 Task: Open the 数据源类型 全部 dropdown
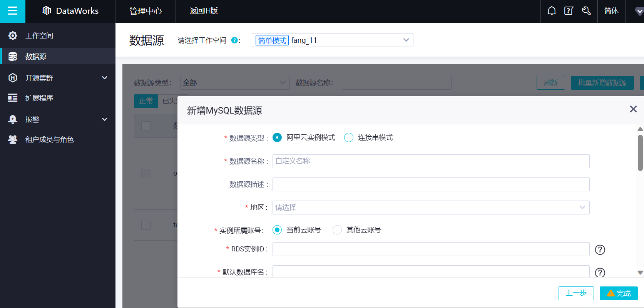pyautogui.click(x=235, y=83)
